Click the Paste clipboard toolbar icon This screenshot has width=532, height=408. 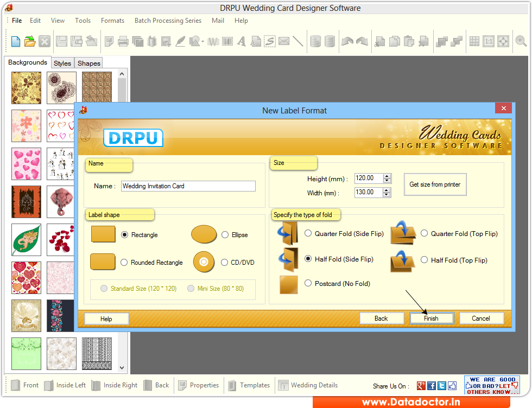pyautogui.click(x=409, y=41)
